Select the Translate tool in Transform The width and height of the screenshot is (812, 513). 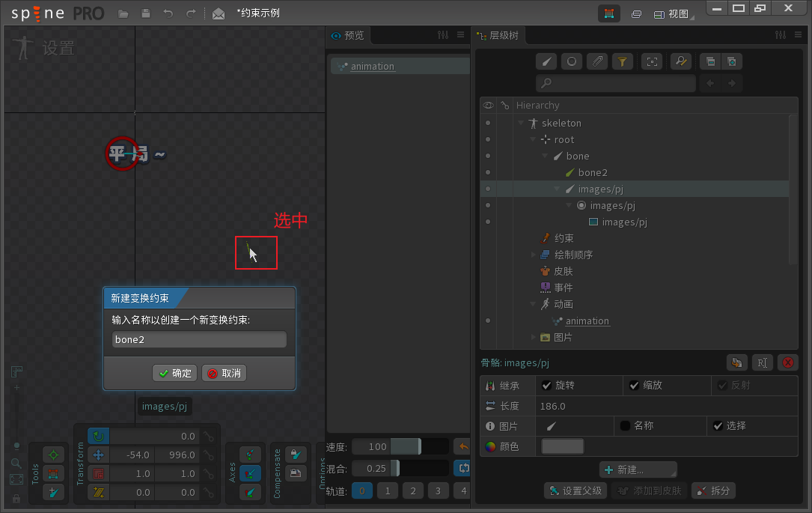click(98, 455)
